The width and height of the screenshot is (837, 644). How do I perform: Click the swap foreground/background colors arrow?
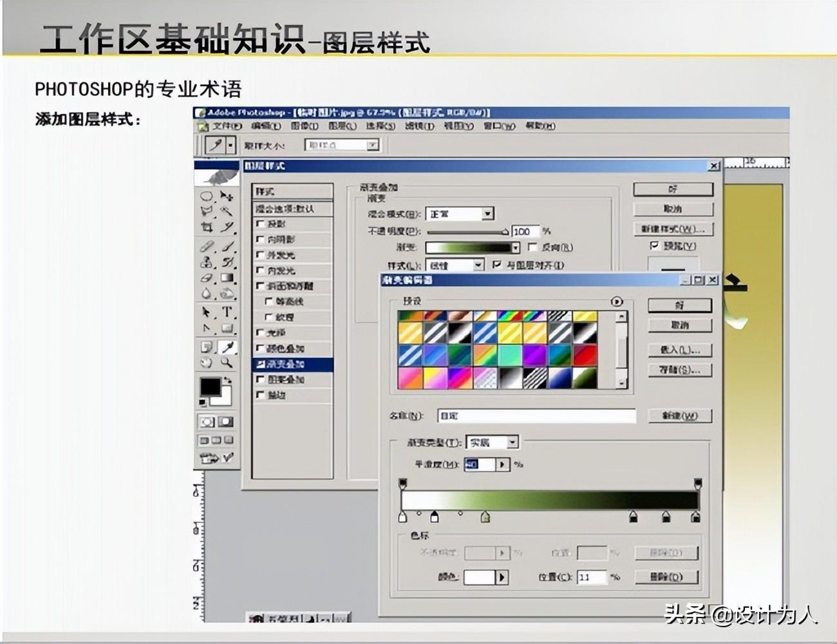(x=227, y=381)
